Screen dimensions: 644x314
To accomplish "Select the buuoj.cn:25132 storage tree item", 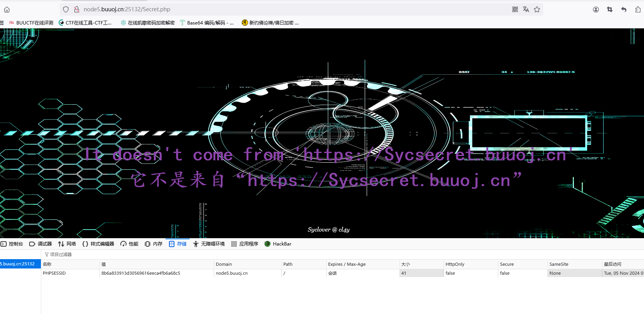I will 20,264.
